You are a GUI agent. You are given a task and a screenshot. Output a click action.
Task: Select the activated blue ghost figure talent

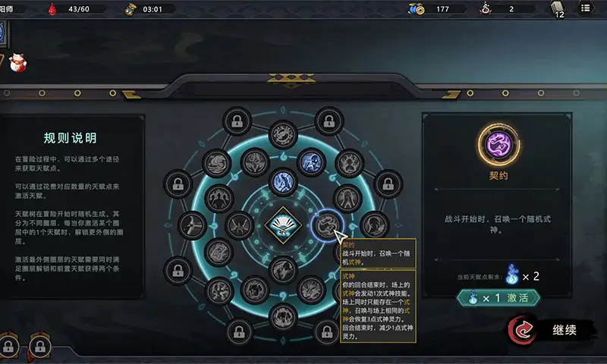(312, 162)
